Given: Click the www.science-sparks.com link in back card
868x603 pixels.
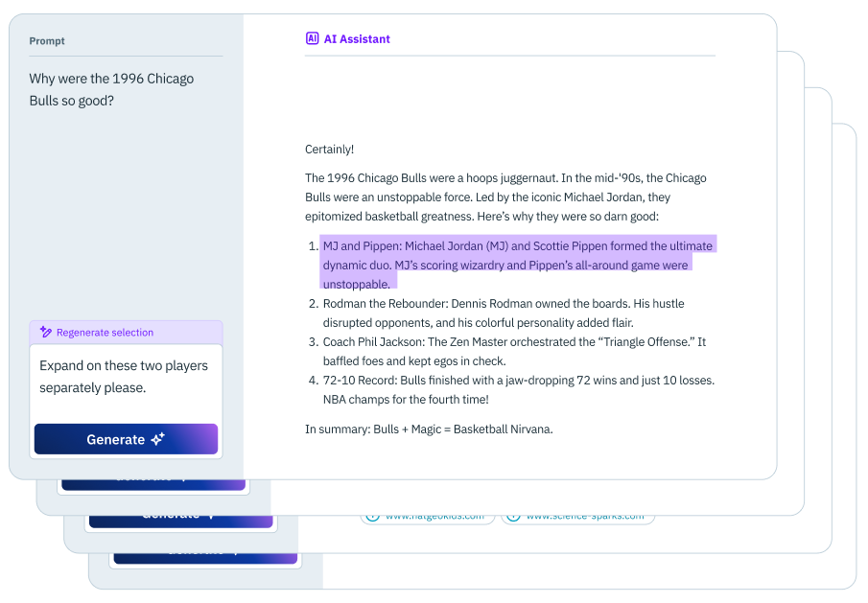Looking at the screenshot, I should click(x=578, y=518).
